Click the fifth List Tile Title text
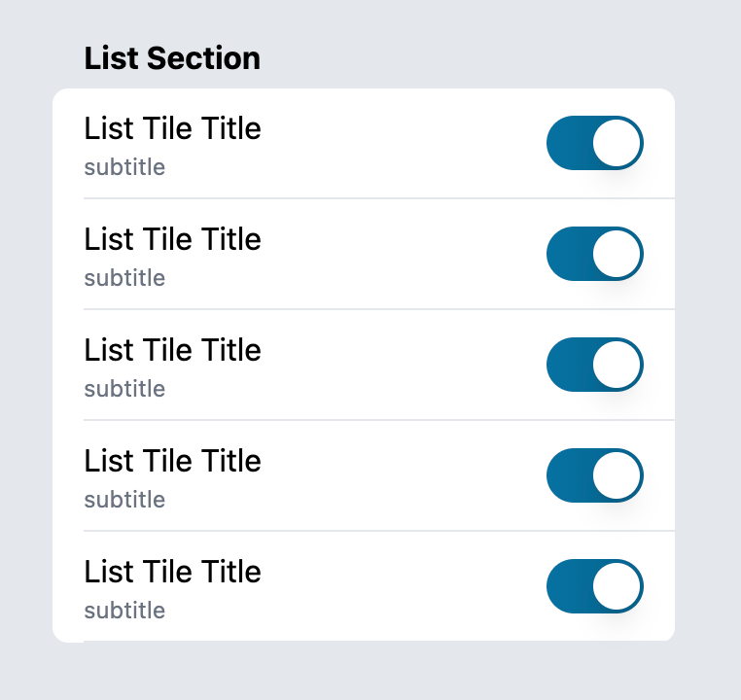Viewport: 741px width, 700px height. 172,572
